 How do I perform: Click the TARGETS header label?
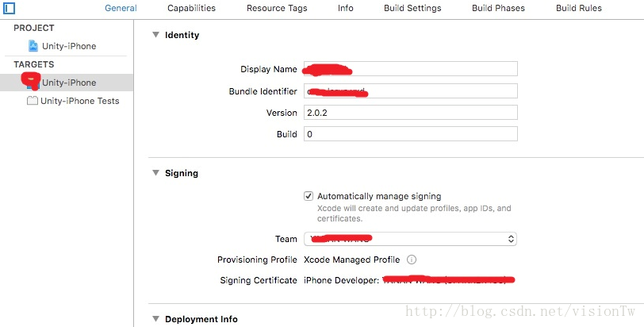click(x=33, y=64)
